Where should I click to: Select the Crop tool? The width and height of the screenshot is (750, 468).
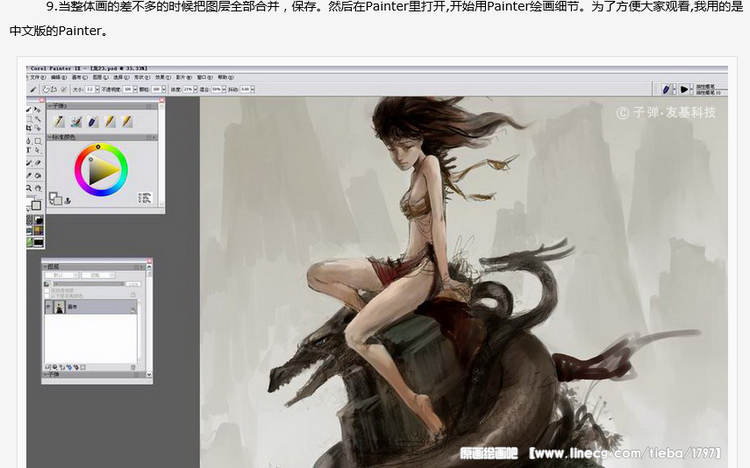pyautogui.click(x=29, y=128)
